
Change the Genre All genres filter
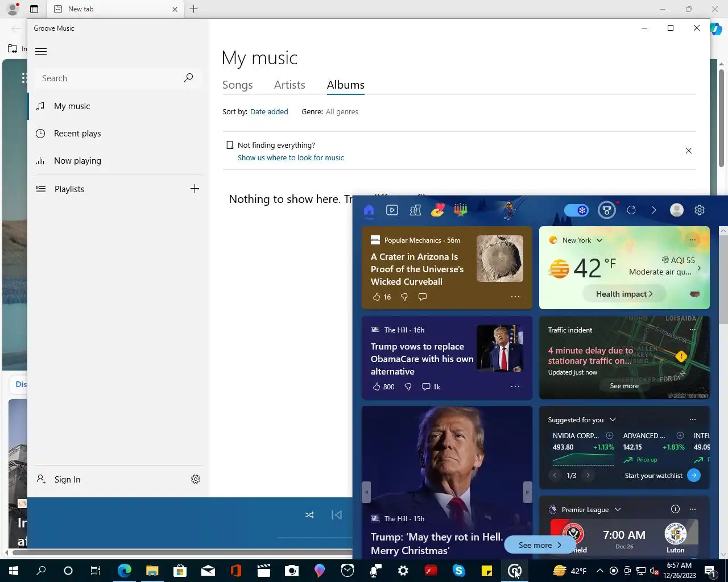click(342, 111)
